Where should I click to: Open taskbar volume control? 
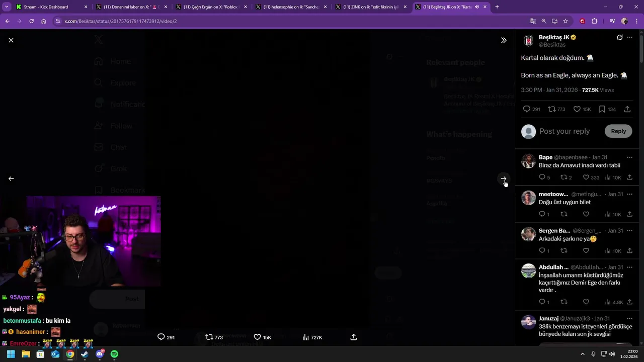[612, 354]
